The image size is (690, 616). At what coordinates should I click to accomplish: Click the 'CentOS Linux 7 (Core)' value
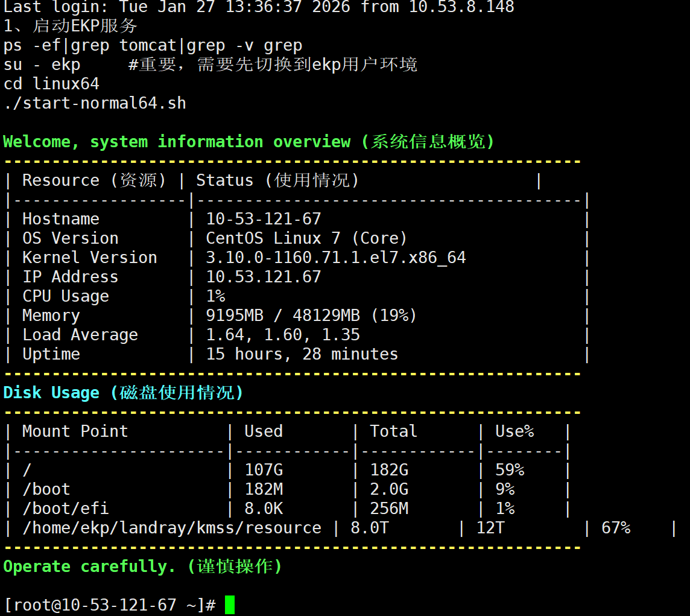[306, 238]
